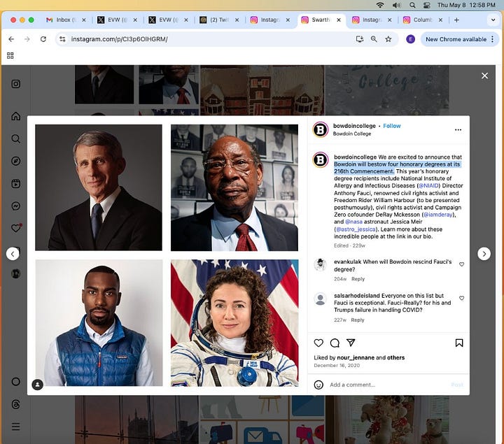Open @NIAID mention link
This screenshot has height=444, width=504.
tap(428, 185)
